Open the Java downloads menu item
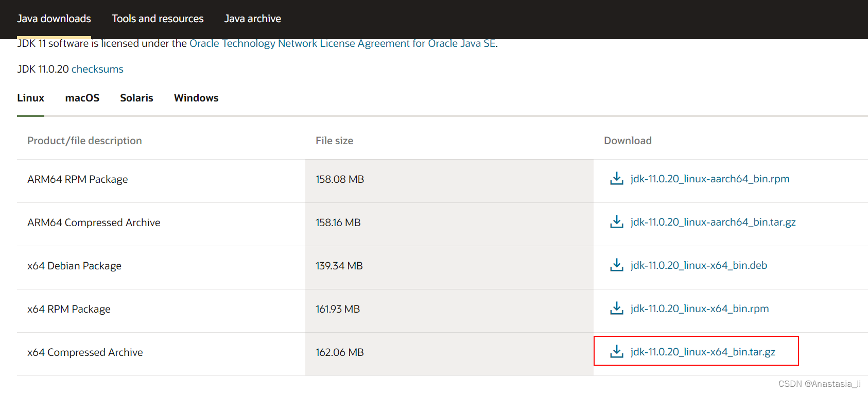Screen dimensions: 868x393 click(54, 19)
